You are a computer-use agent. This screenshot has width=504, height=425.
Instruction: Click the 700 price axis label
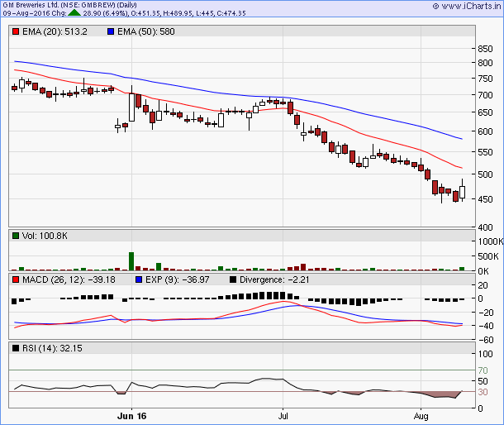pos(485,95)
